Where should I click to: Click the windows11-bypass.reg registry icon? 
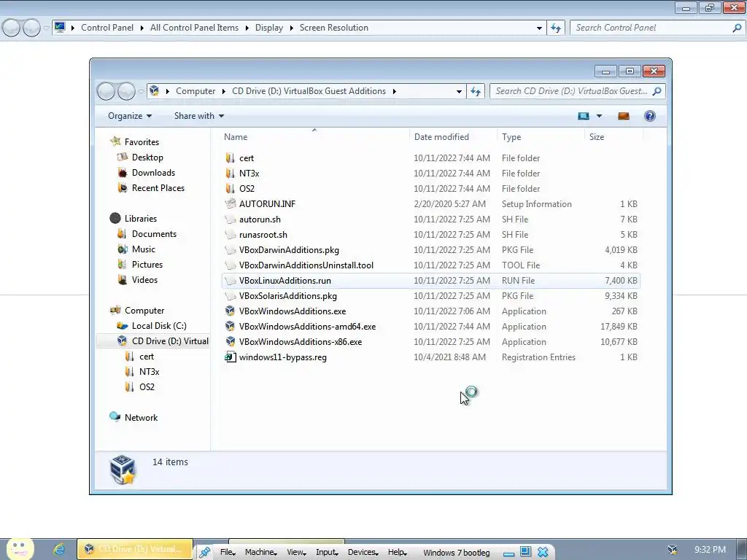[230, 357]
